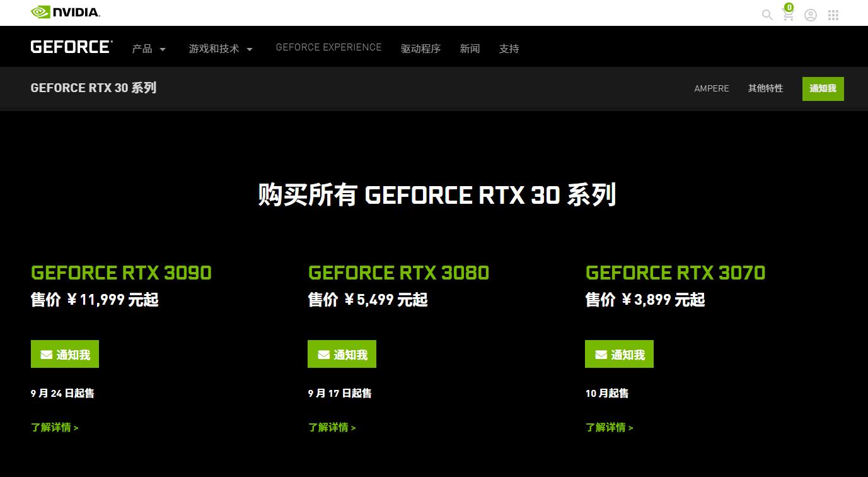Viewport: 868px width, 477px height.
Task: Expand the 游戏和技术 dropdown menu
Action: pos(221,49)
